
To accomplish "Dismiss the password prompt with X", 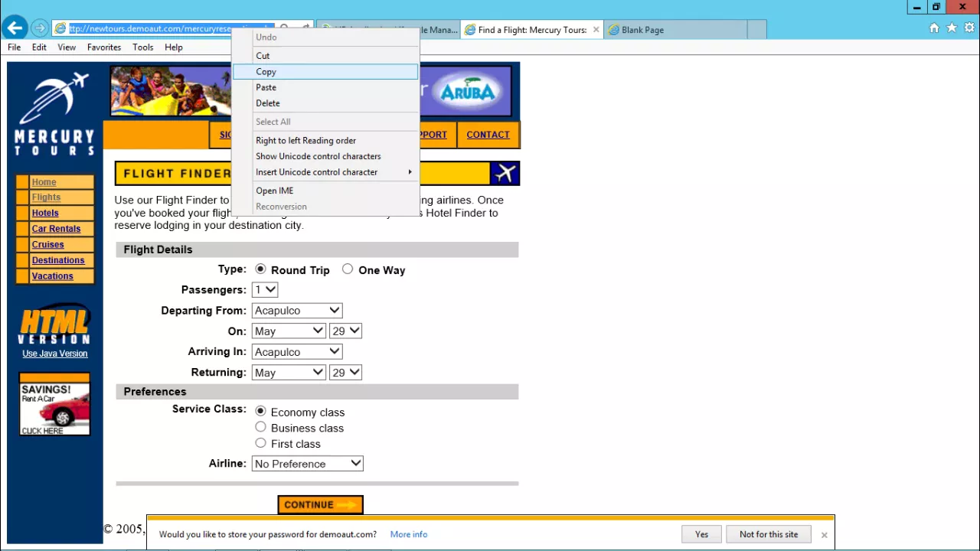I will 824,535.
